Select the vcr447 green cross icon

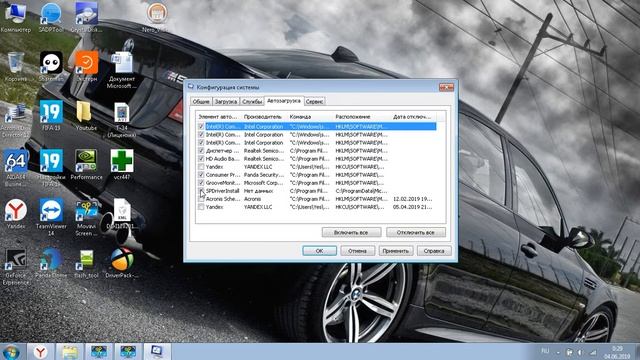click(x=122, y=165)
